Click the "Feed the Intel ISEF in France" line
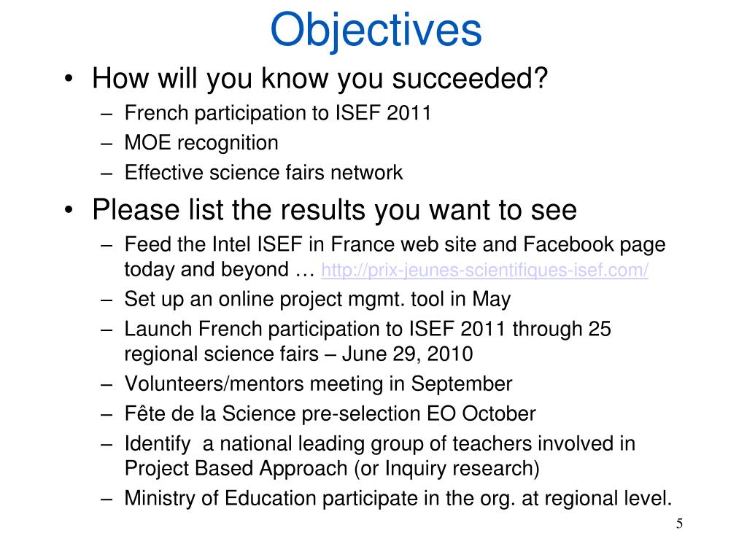The width and height of the screenshot is (747, 560). pyautogui.click(x=395, y=244)
